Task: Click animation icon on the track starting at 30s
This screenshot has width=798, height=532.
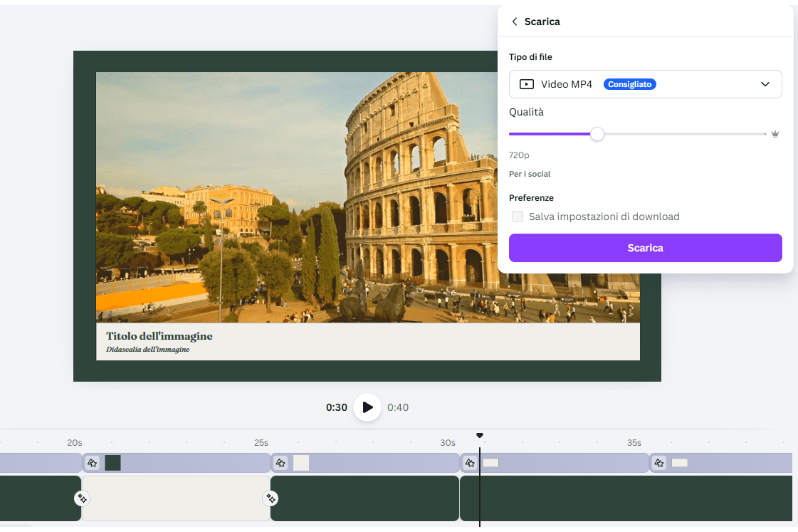Action: pos(470,463)
